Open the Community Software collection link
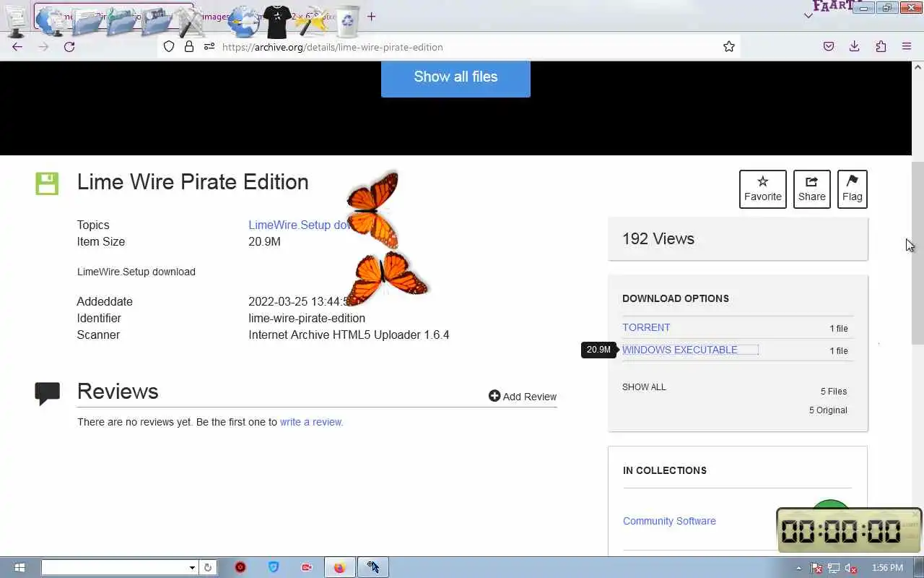 click(x=669, y=521)
